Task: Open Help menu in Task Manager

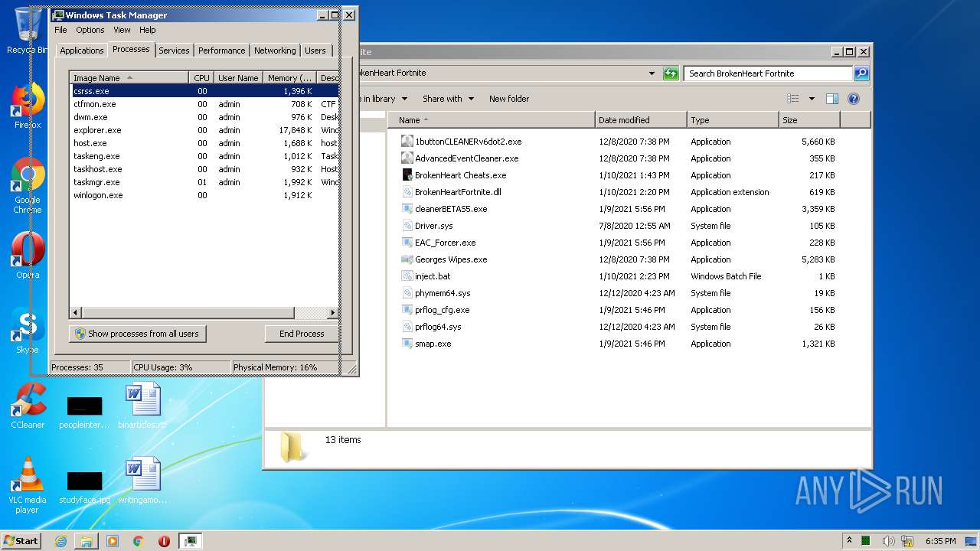Action: click(x=148, y=30)
